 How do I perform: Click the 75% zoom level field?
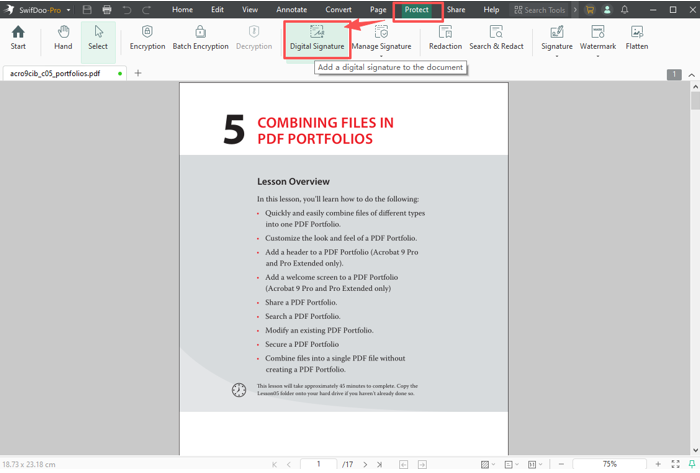point(610,464)
